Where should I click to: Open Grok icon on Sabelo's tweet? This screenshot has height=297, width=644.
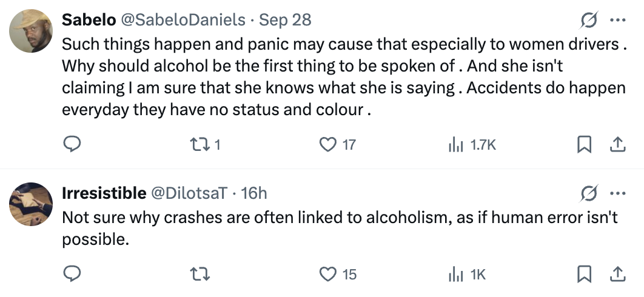pos(587,20)
